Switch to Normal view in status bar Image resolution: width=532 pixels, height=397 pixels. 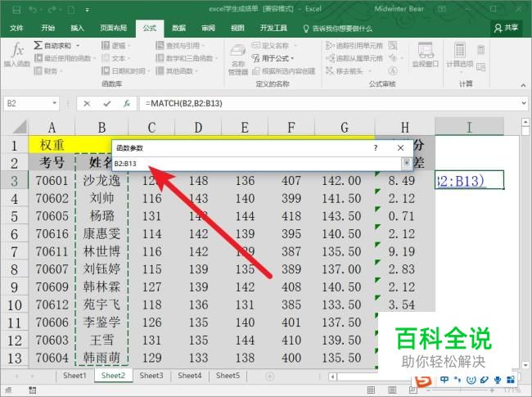pos(371,390)
